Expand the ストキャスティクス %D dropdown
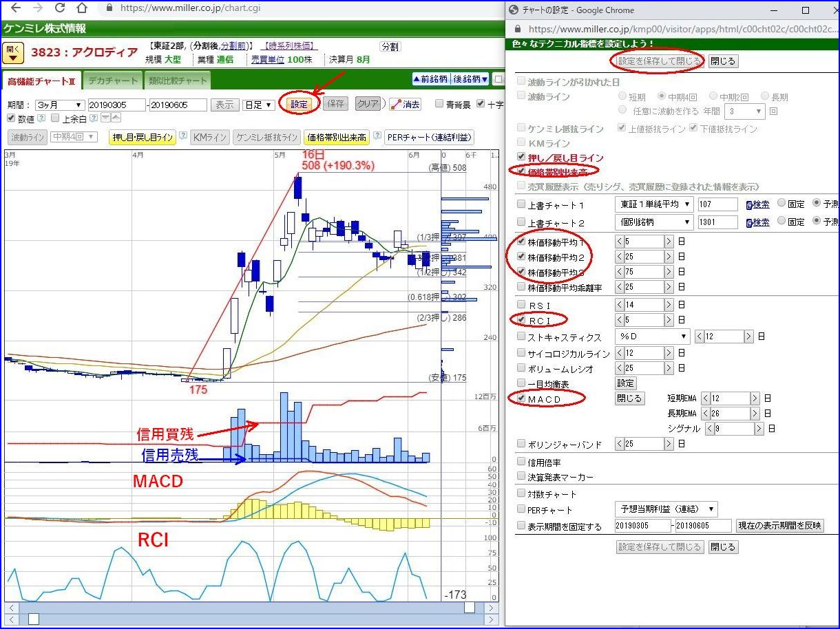Screen dimensions: 840x629 pyautogui.click(x=652, y=337)
